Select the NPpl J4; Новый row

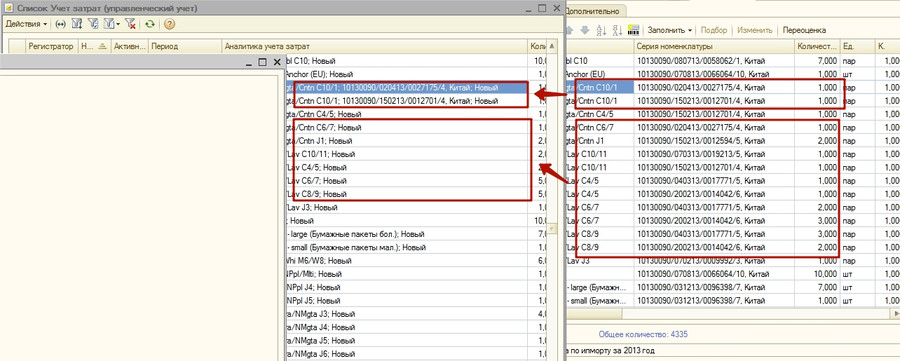click(x=407, y=288)
